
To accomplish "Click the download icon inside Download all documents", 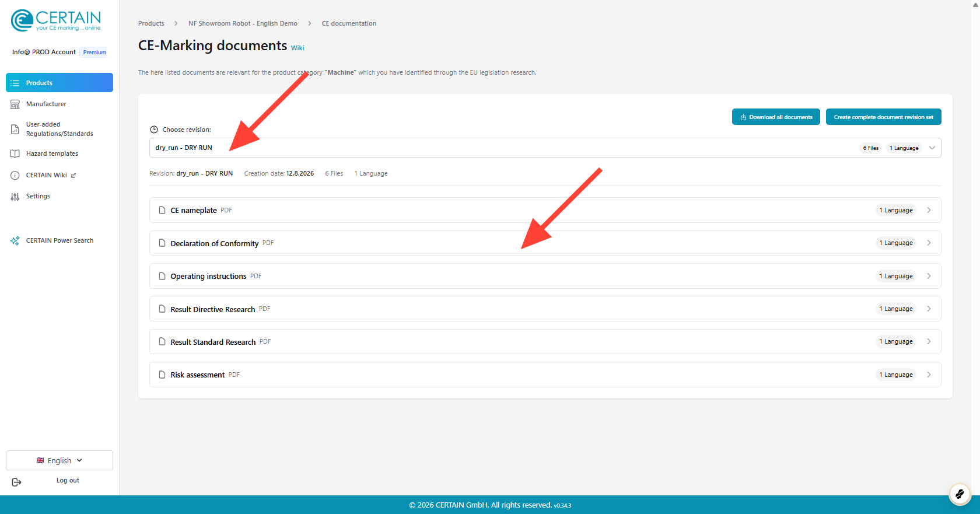I will tap(743, 117).
